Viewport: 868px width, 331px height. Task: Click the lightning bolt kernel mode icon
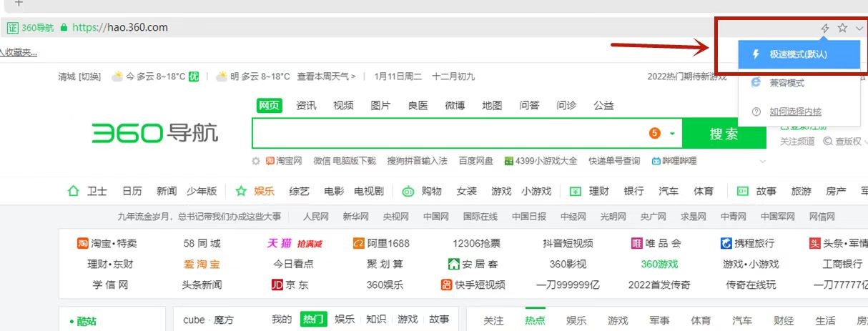(x=825, y=28)
